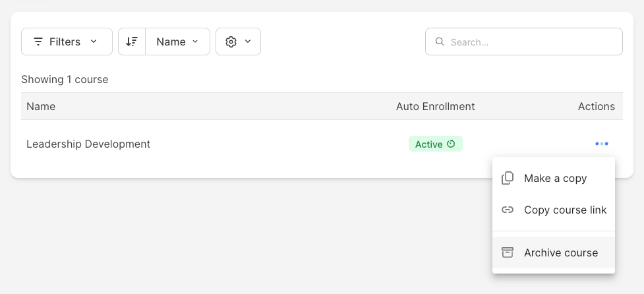
Task: Click the chain link icon
Action: tap(508, 210)
